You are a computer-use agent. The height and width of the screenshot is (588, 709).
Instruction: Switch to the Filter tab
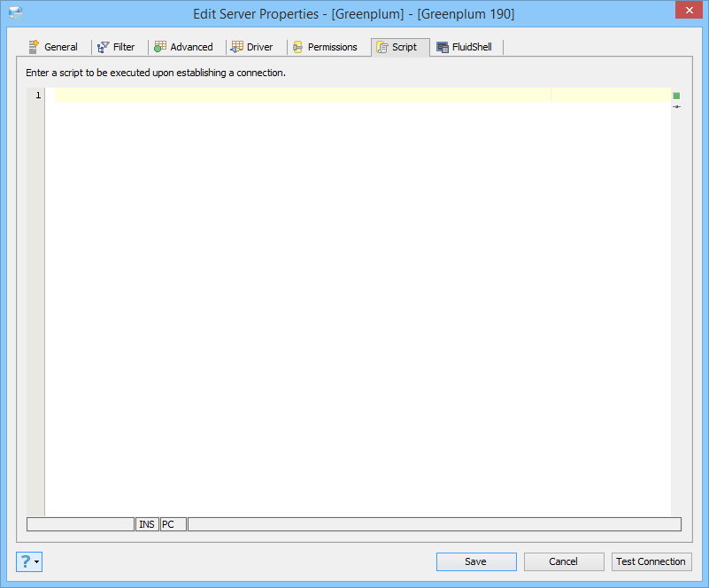[116, 47]
